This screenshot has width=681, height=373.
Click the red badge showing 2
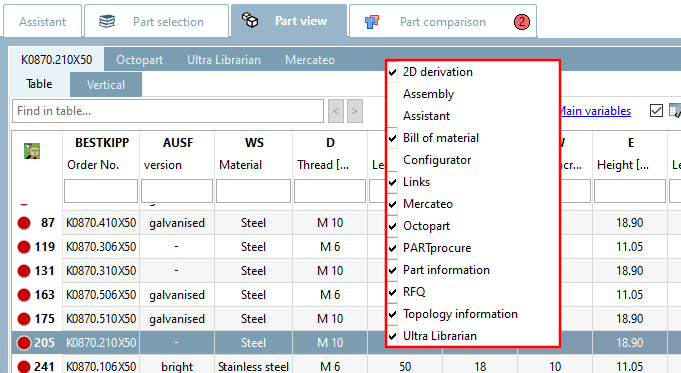(522, 21)
